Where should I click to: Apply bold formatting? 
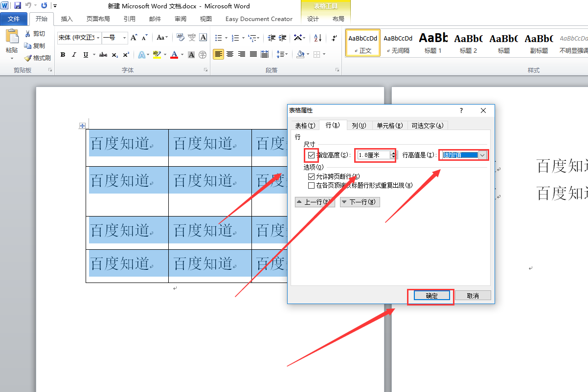(63, 55)
